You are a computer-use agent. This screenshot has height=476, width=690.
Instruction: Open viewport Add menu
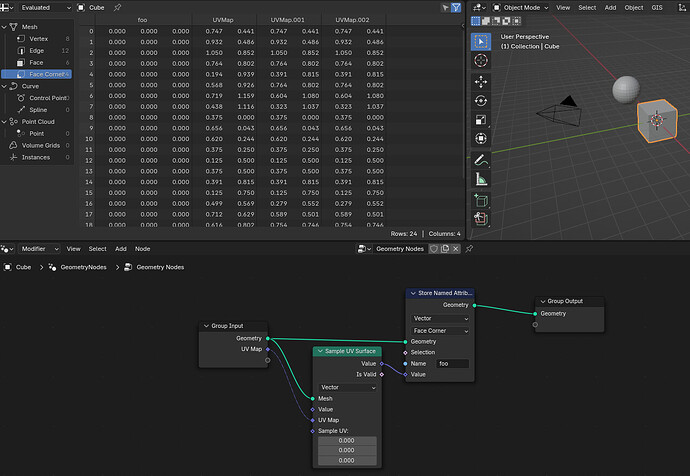tap(610, 7)
